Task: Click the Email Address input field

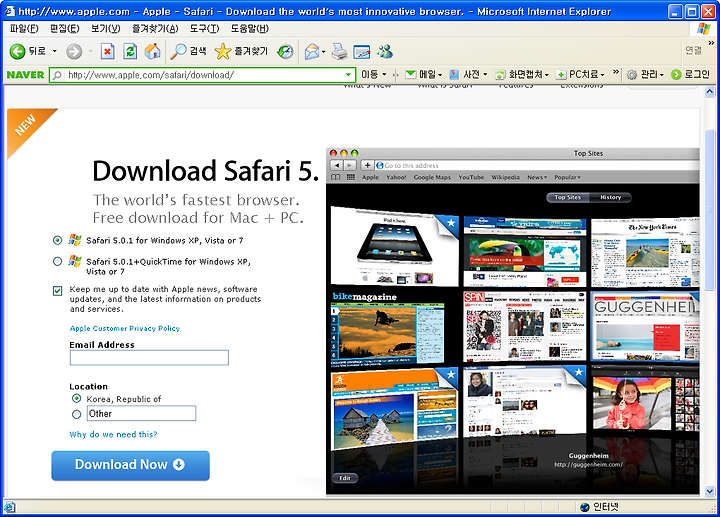Action: click(x=149, y=358)
